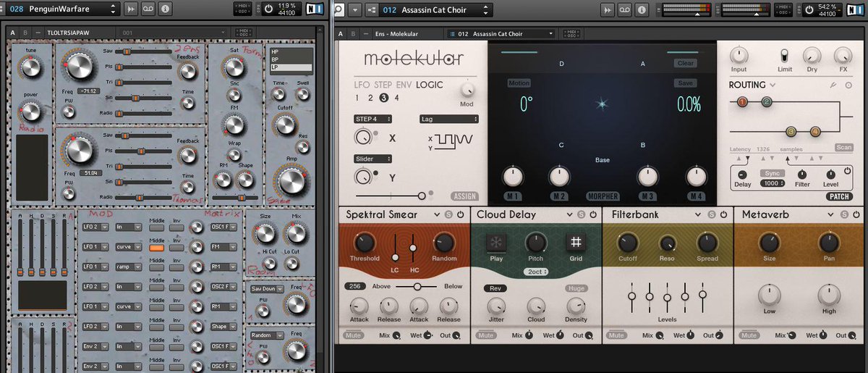
Task: Click the Above/Below slider in Spektral Smear
Action: click(416, 286)
